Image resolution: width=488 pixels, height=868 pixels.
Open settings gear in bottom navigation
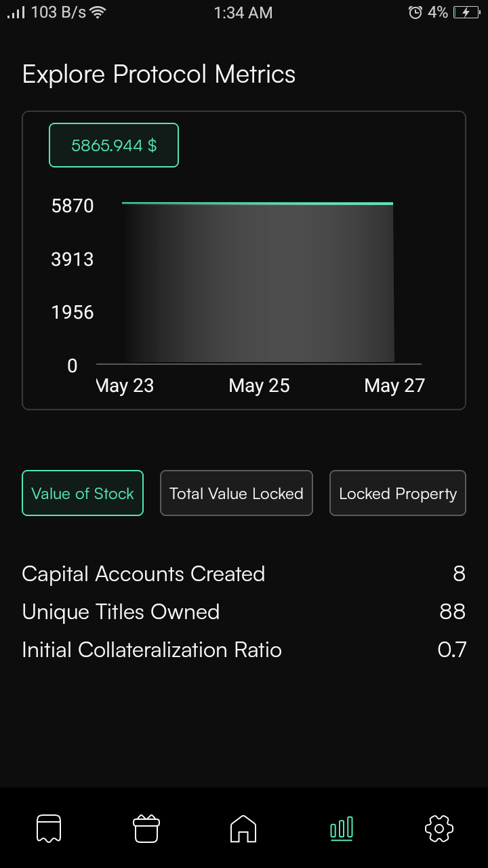pos(439,828)
